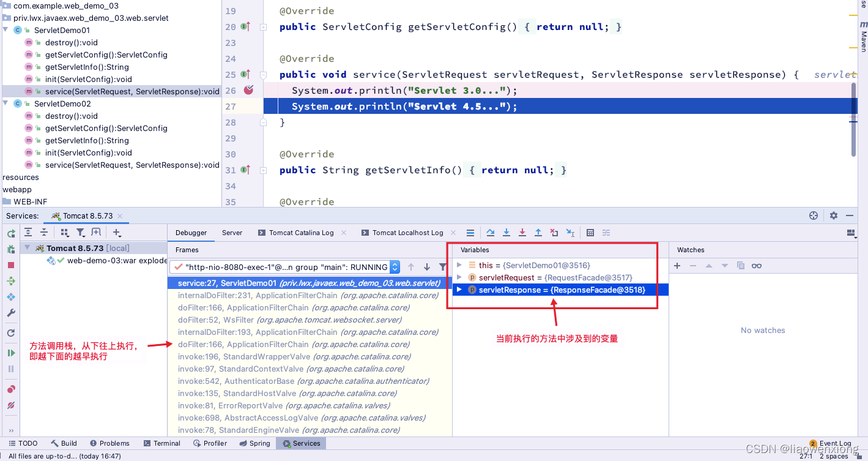
Task: Expand the servletResponse variable
Action: 459,290
